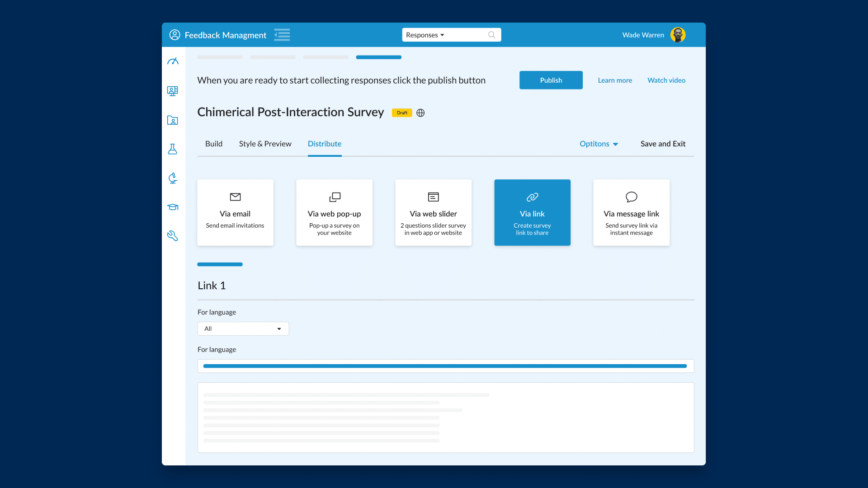Click Wade Warren's profile avatar
Screen dimensions: 868x488
[x=678, y=35]
